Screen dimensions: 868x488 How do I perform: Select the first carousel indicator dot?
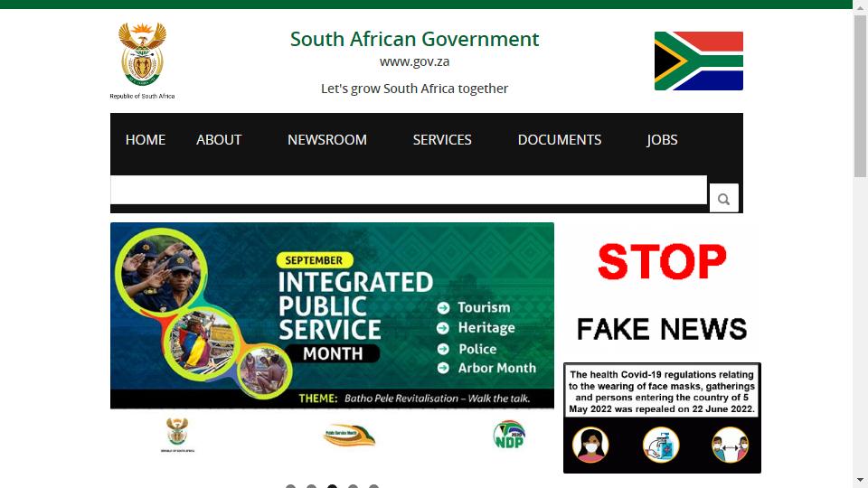(290, 486)
